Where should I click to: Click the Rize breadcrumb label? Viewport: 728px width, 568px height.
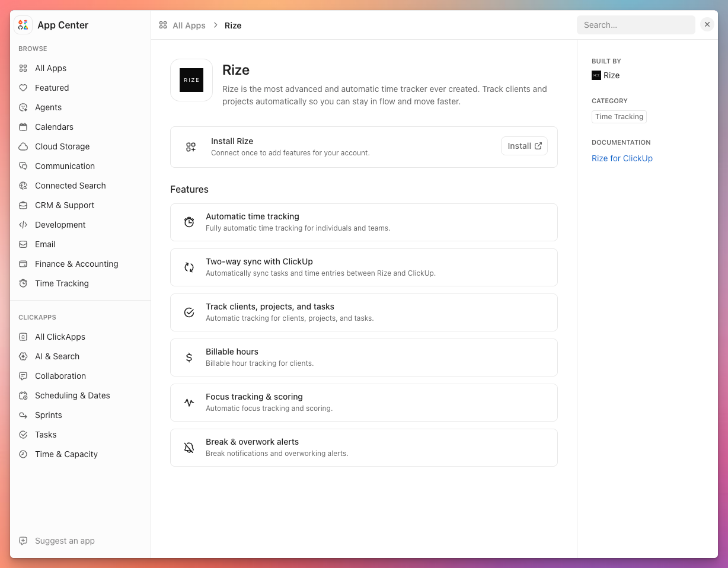(233, 25)
